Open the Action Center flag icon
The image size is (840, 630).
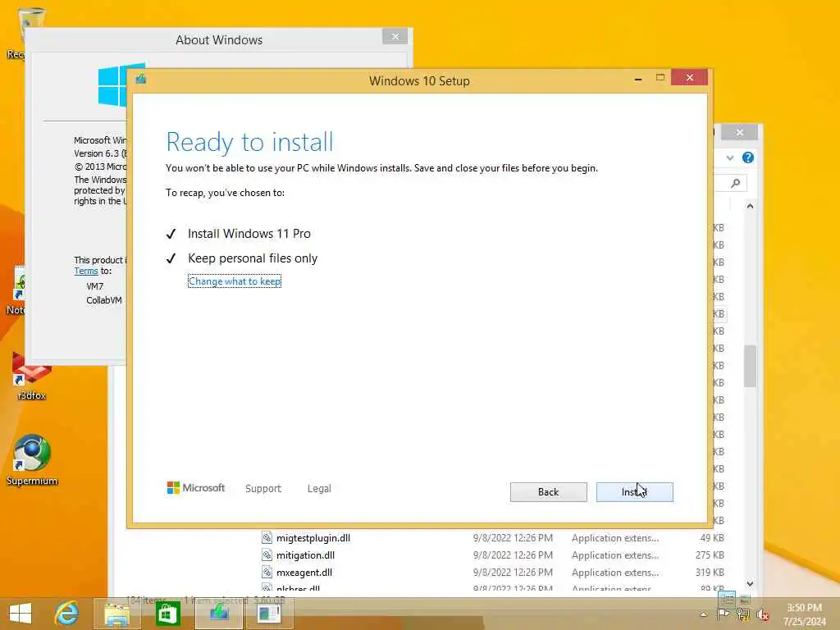723,614
